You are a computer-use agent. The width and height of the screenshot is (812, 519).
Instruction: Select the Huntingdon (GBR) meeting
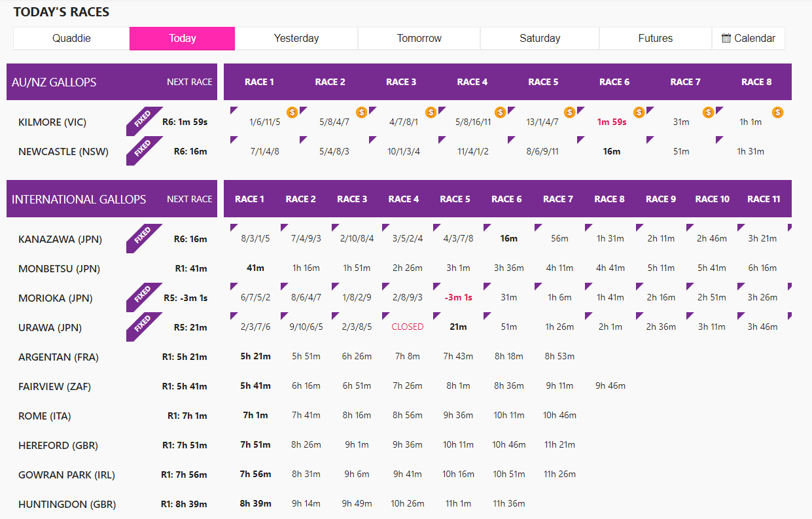coord(58,504)
